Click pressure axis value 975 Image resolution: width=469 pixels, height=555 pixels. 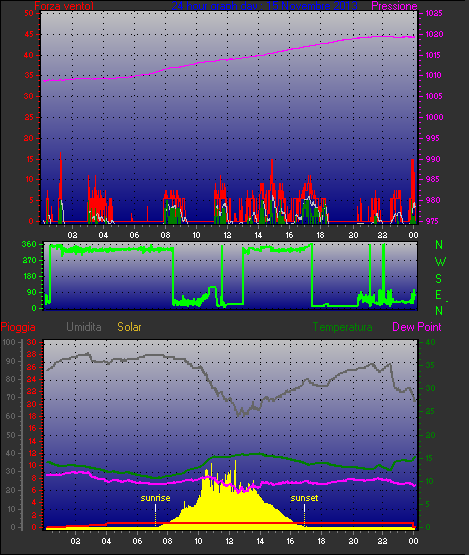(x=433, y=221)
